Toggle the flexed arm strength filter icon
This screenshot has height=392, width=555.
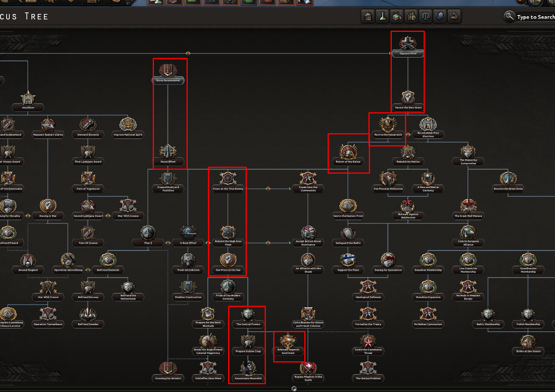tap(454, 16)
